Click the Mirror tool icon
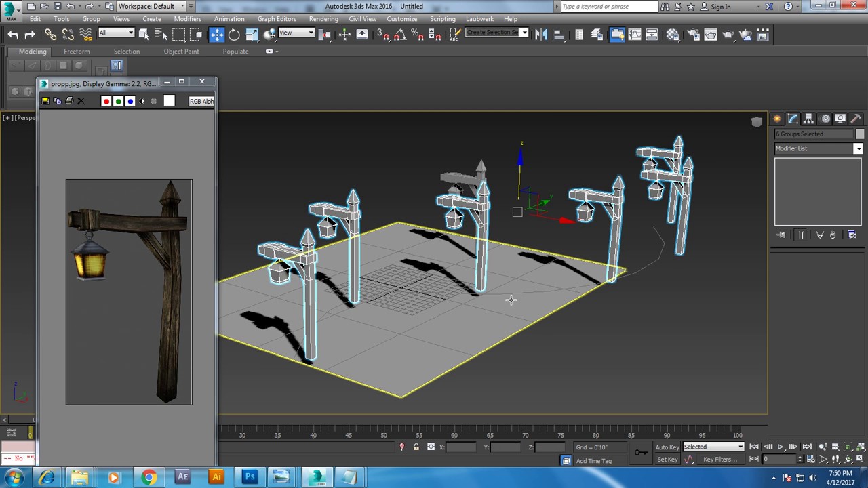This screenshot has height=488, width=868. point(541,35)
